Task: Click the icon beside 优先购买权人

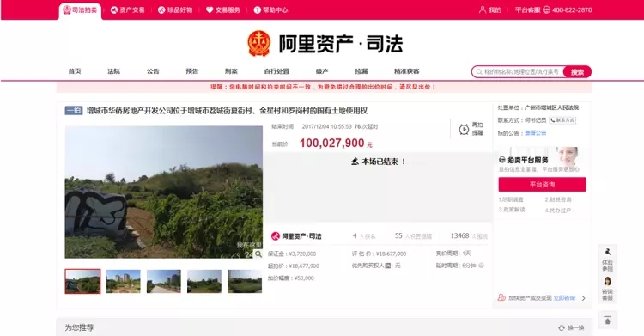Action: click(x=388, y=266)
